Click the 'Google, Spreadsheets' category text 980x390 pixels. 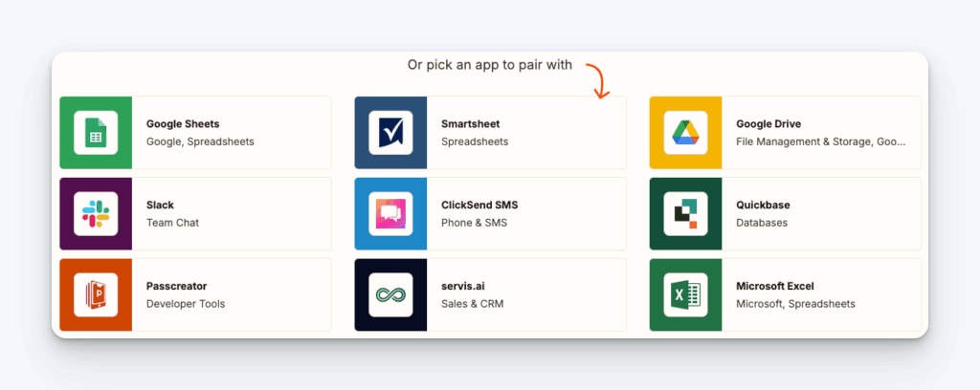point(200,141)
